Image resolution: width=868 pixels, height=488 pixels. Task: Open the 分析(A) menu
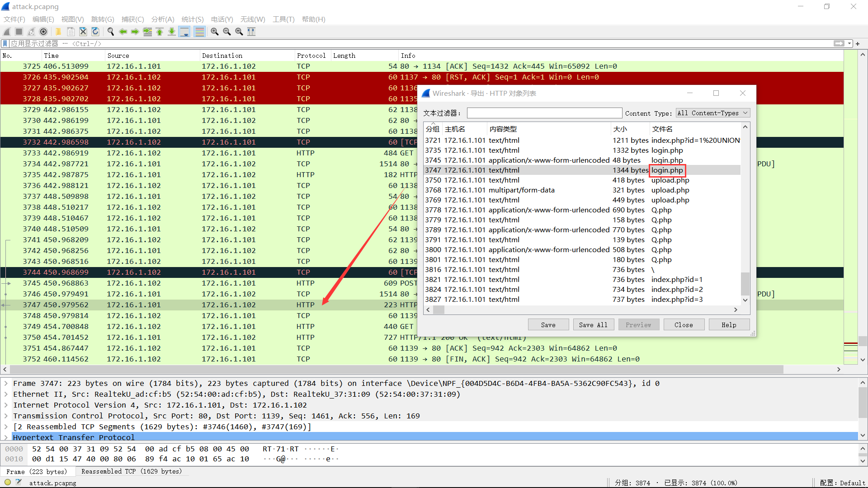coord(163,19)
